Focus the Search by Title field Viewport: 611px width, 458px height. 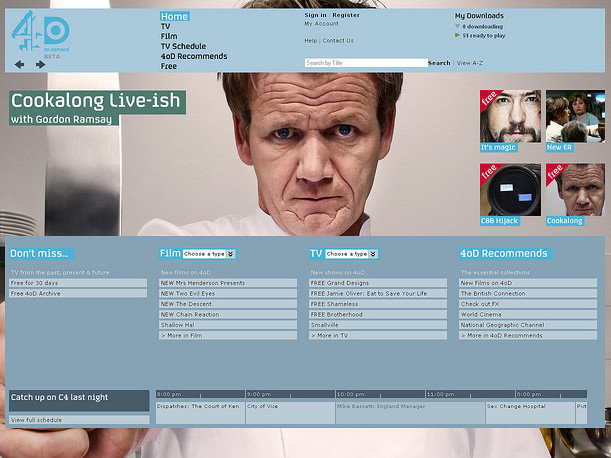point(366,63)
